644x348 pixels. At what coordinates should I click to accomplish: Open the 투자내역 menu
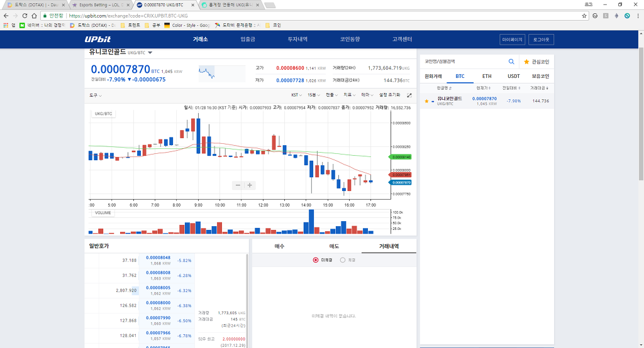[297, 39]
